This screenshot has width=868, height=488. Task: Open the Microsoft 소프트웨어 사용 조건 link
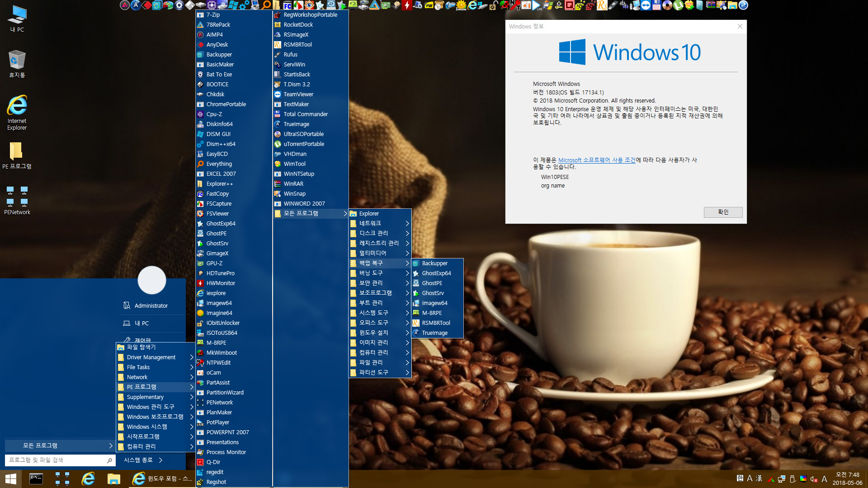tap(597, 160)
